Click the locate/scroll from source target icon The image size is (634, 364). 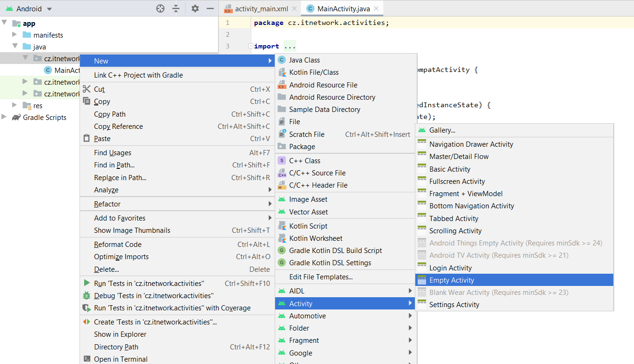pyautogui.click(x=160, y=8)
